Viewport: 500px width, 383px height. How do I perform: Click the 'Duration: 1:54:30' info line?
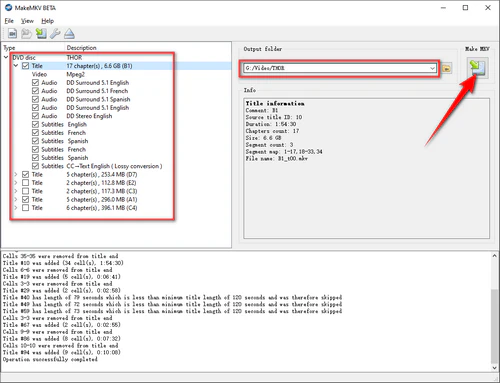(x=271, y=124)
